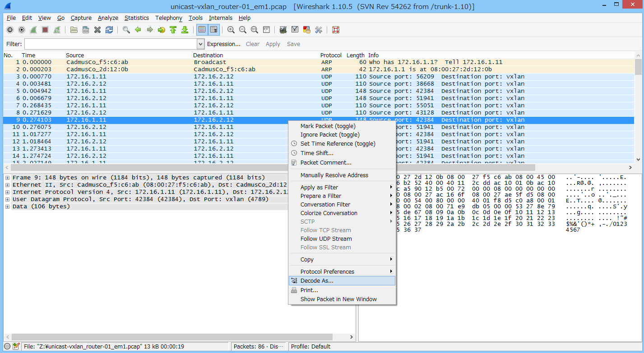Open the Copy submenu
The width and height of the screenshot is (644, 353).
coord(342,259)
